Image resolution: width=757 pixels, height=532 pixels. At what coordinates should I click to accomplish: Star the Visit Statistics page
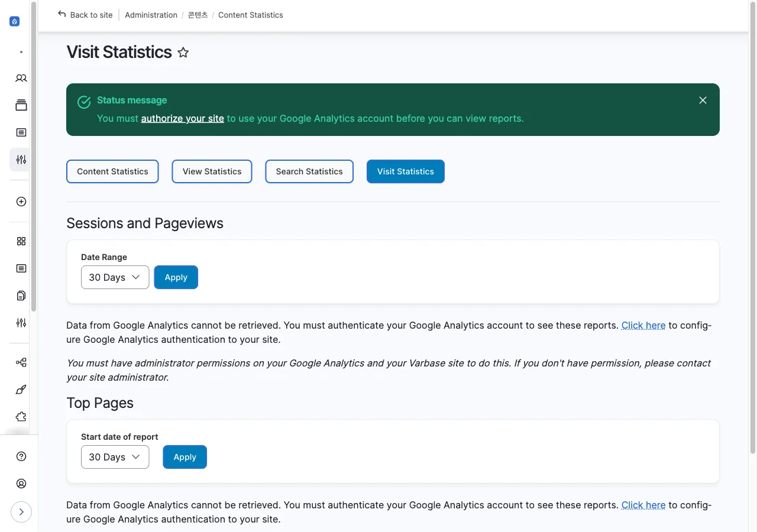click(183, 52)
